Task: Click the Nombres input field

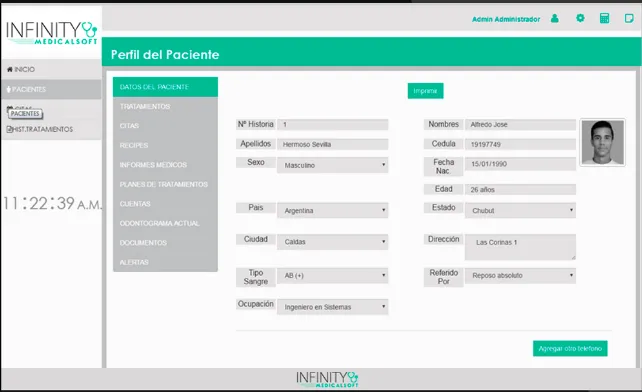Action: pos(520,125)
